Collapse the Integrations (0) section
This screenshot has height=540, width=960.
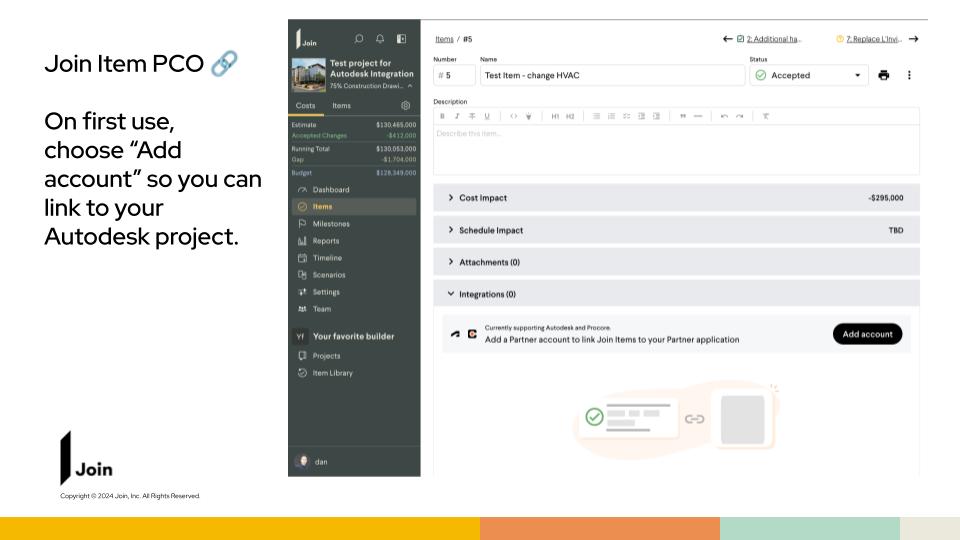pos(677,294)
